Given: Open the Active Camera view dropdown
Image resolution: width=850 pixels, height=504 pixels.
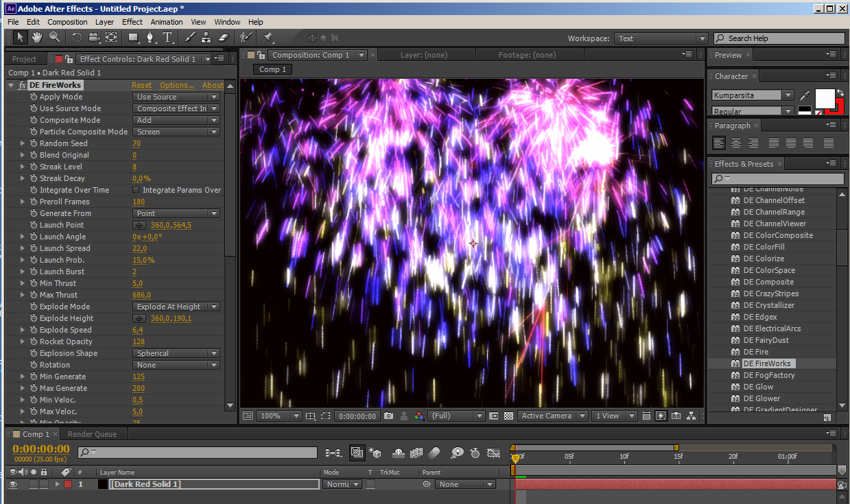Looking at the screenshot, I should pyautogui.click(x=553, y=416).
